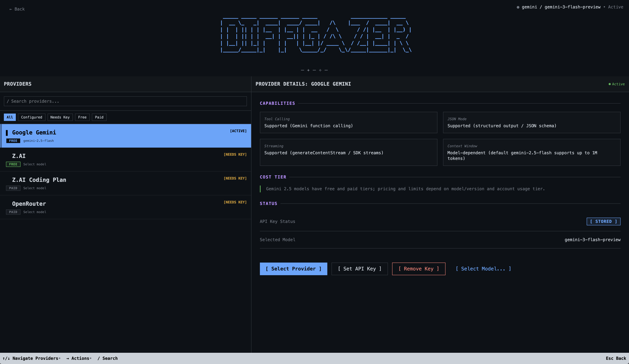Click the PAID badge on OpenRouter
Viewport: 629px width, 364px height.
[13, 212]
